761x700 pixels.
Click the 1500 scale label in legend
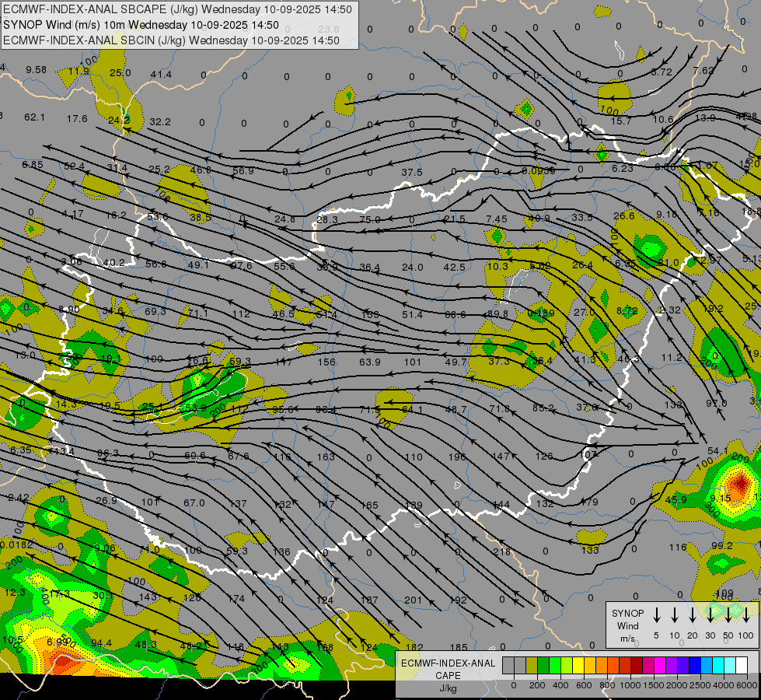click(654, 685)
